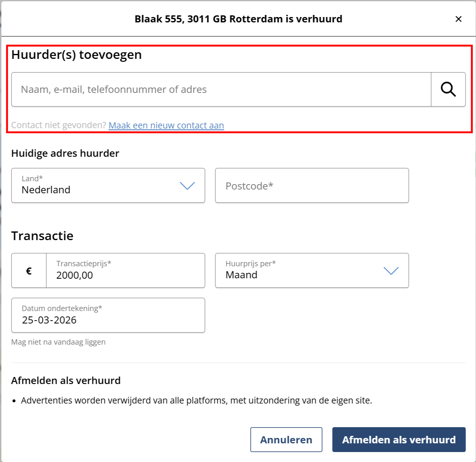Click the chevron arrow in Huurprijs per field

point(391,271)
